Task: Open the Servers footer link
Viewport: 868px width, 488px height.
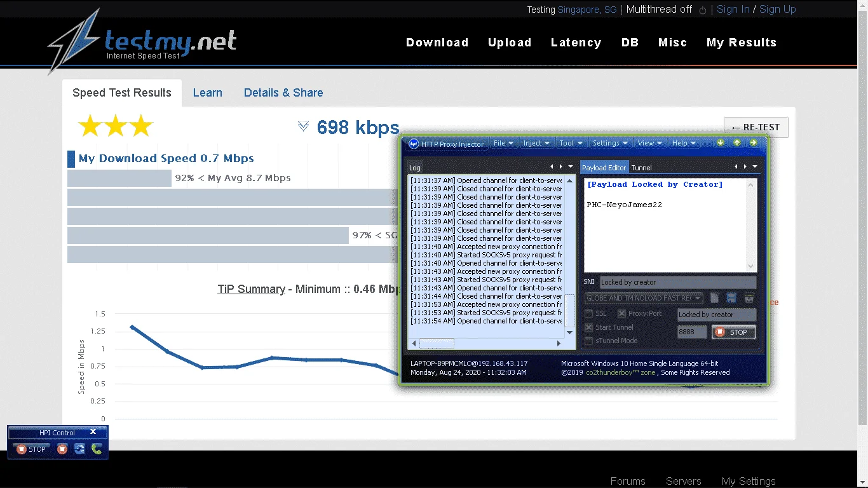Action: click(x=684, y=481)
